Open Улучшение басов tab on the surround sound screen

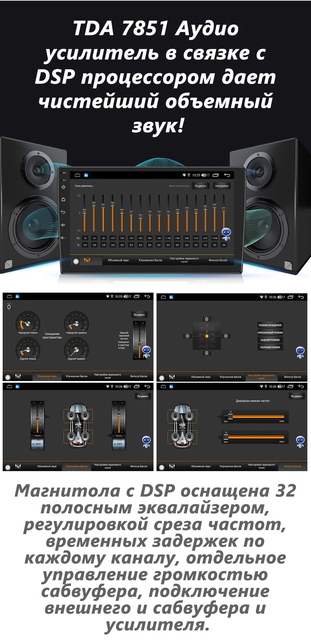tap(76, 376)
